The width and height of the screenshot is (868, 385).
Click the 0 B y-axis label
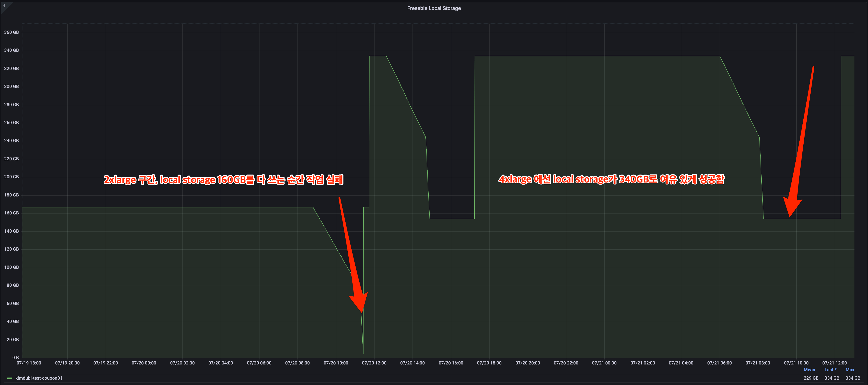(15, 358)
